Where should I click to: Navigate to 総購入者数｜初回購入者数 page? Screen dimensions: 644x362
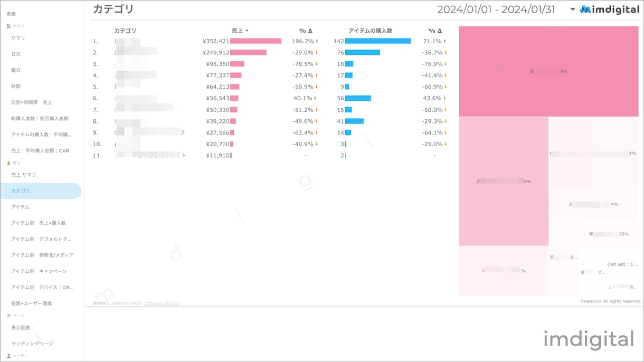[40, 119]
